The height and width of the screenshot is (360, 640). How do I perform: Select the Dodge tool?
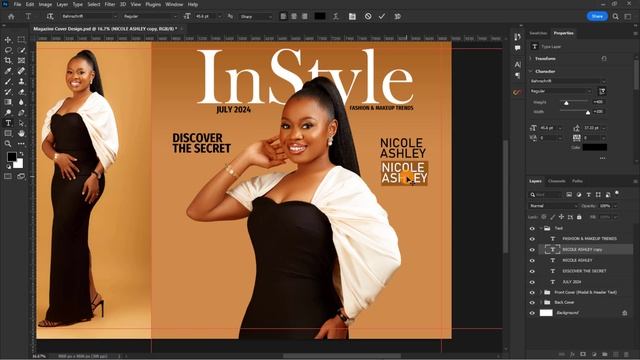[8, 113]
